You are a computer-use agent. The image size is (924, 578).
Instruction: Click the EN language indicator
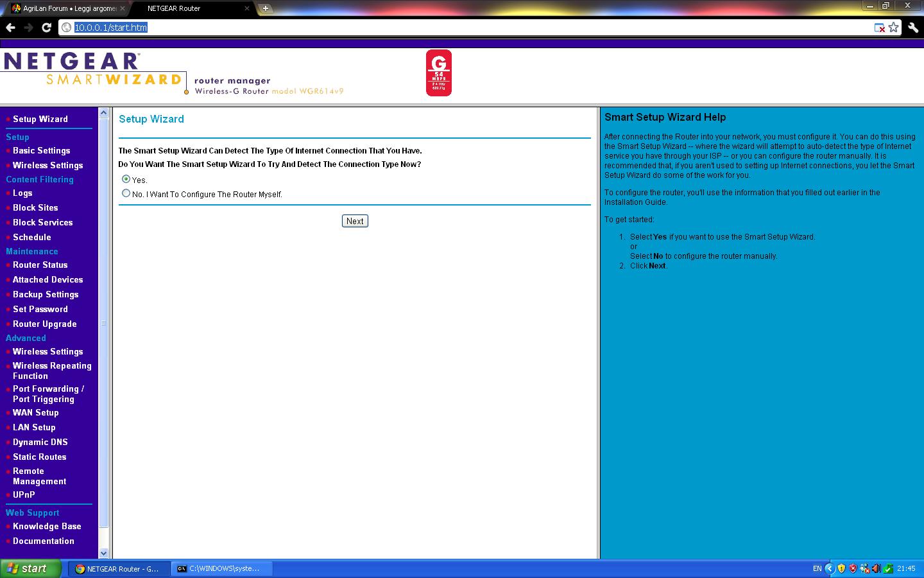[817, 568]
